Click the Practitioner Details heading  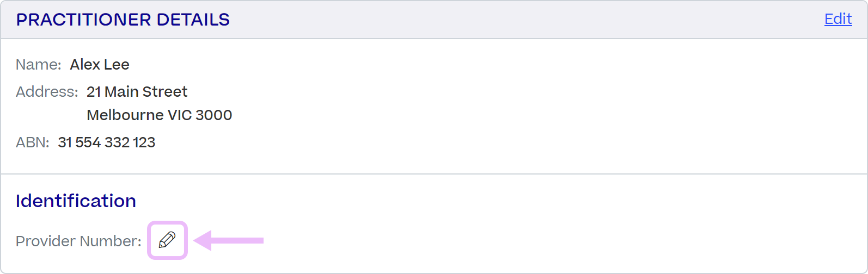[123, 20]
